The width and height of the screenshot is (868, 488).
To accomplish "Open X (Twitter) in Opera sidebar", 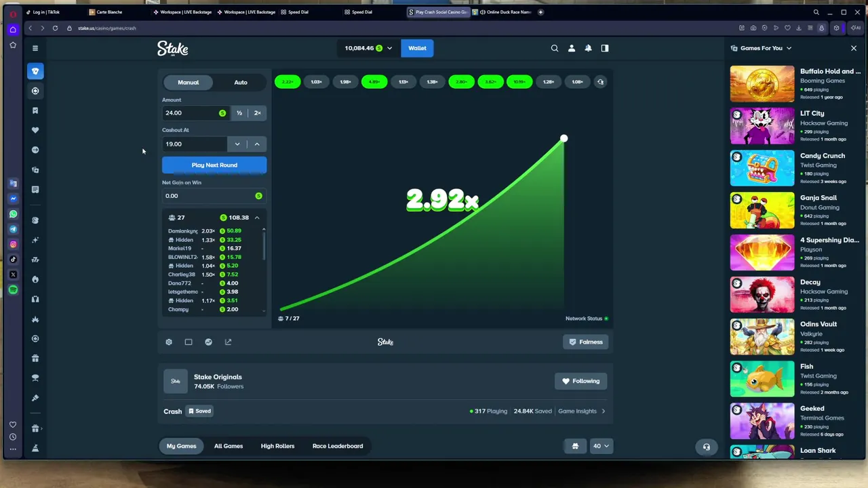I will (13, 274).
